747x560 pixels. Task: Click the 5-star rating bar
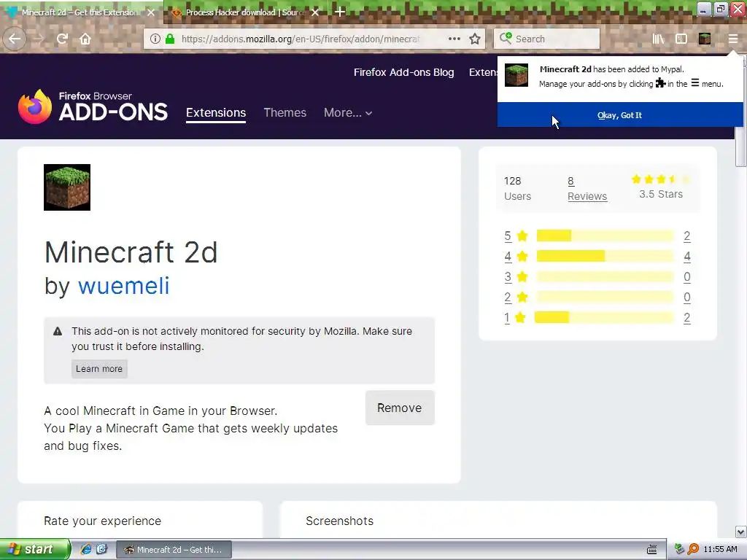(x=605, y=236)
